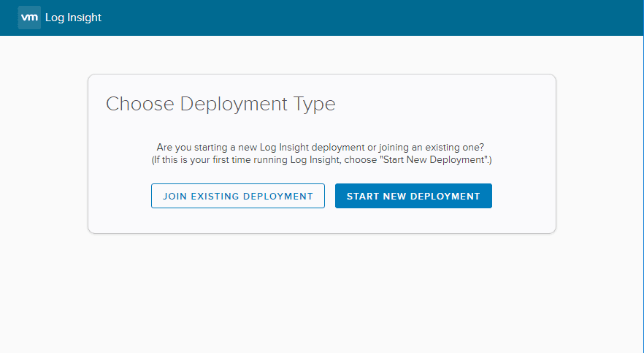Click empty space in the blue header bar
This screenshot has width=644, height=353.
click(365, 18)
